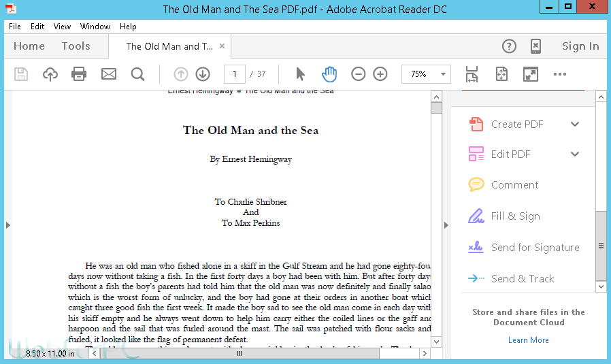Switch to the Home tab
The width and height of the screenshot is (611, 364).
(29, 46)
